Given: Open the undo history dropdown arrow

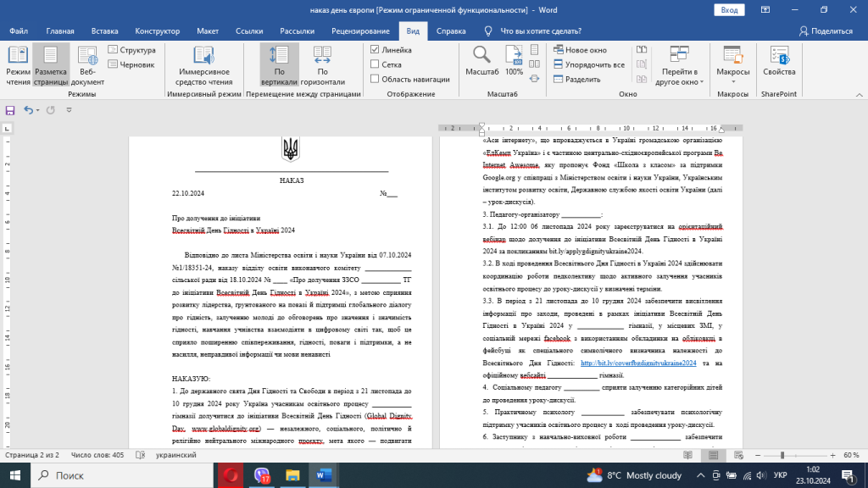Looking at the screenshot, I should (37, 110).
